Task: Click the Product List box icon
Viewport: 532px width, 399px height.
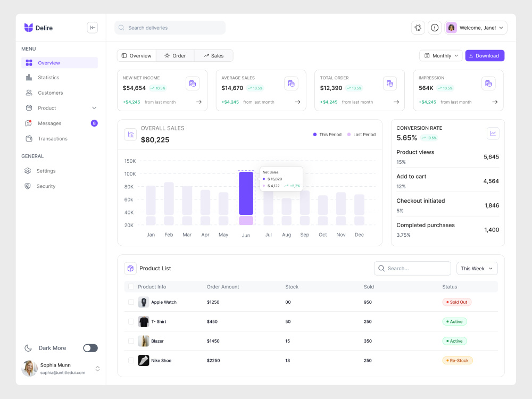Action: 131,268
